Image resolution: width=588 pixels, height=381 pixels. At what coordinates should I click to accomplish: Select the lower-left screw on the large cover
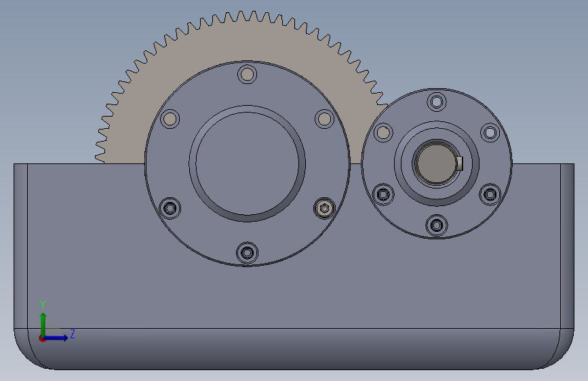point(170,208)
